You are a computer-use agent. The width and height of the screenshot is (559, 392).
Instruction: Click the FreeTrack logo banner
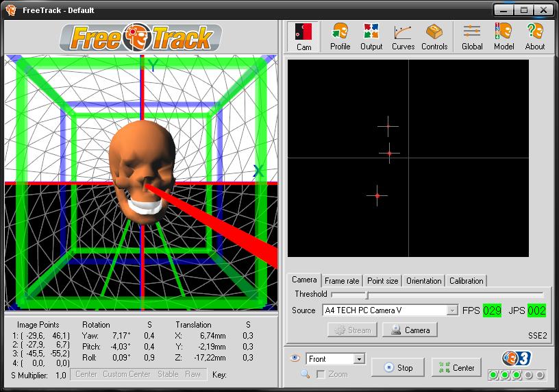pos(141,38)
